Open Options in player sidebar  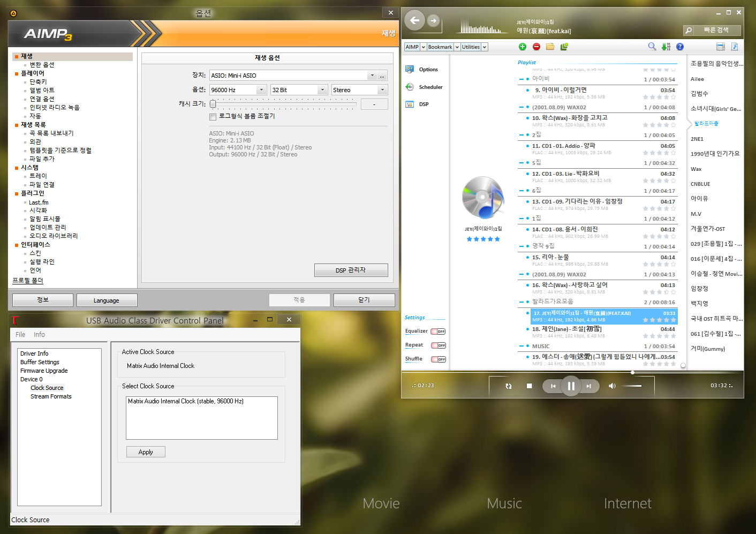(x=422, y=69)
